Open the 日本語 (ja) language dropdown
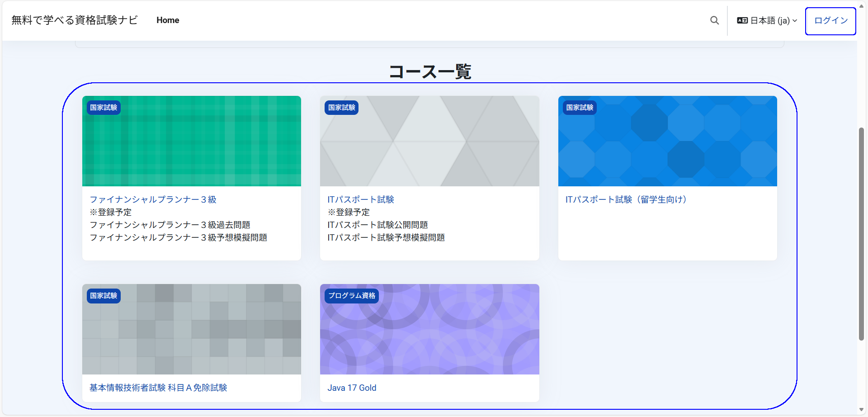This screenshot has width=868, height=417. pos(767,20)
